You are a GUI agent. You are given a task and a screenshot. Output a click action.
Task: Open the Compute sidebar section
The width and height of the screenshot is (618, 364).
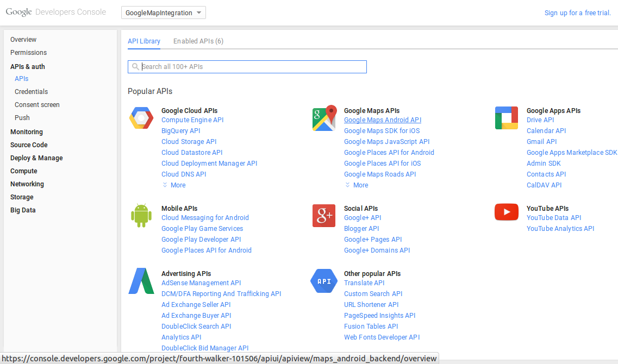point(24,171)
